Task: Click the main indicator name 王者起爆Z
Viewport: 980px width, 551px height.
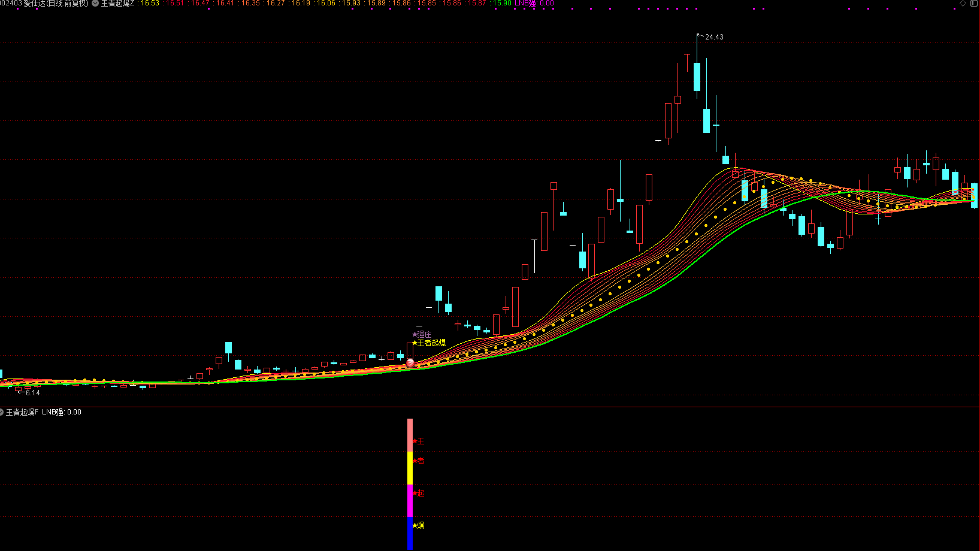Action: (117, 4)
